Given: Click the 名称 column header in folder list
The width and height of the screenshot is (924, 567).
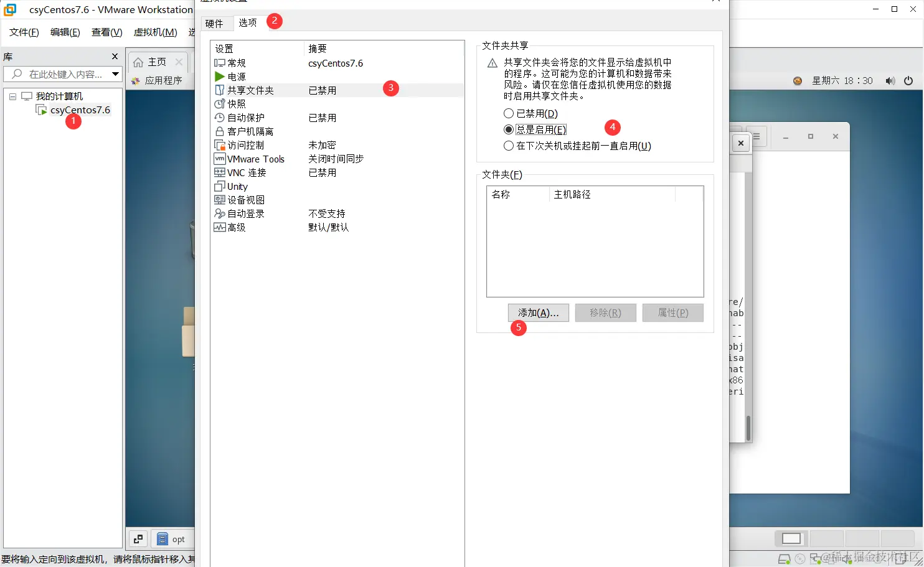Looking at the screenshot, I should point(517,195).
